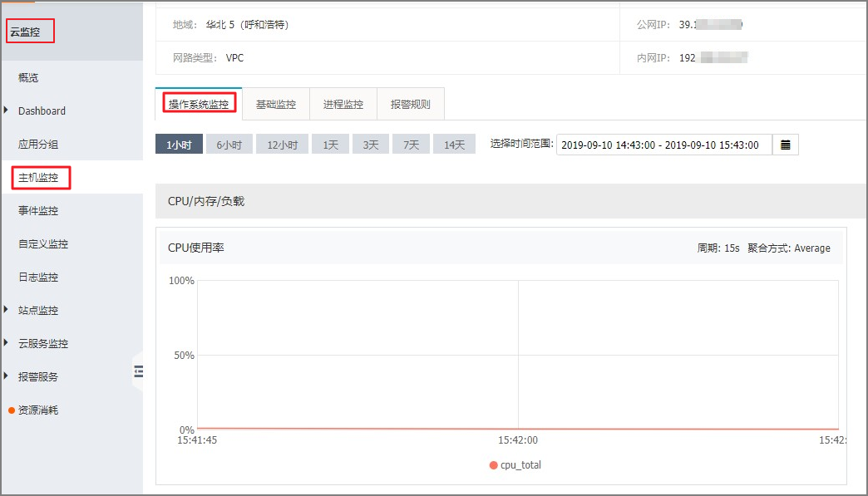Click the 内网IP label
Viewport: 868px width, 496px height.
(653, 58)
